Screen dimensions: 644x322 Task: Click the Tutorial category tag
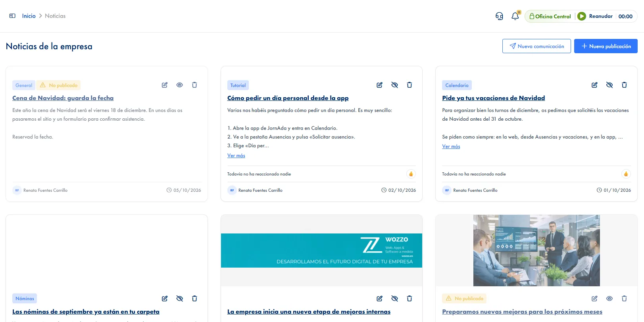click(x=238, y=85)
